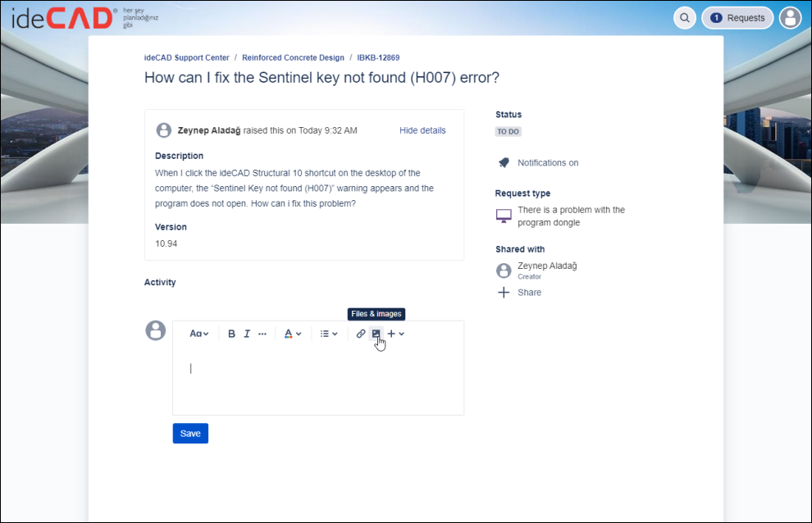Click the Share label
Image resolution: width=812 pixels, height=523 pixels.
click(529, 293)
